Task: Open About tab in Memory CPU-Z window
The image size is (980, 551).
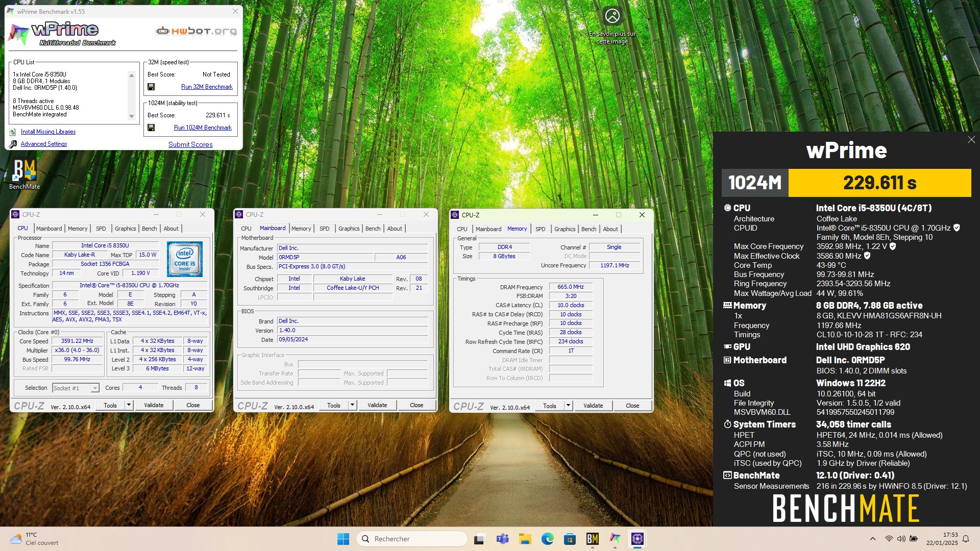Action: (610, 229)
